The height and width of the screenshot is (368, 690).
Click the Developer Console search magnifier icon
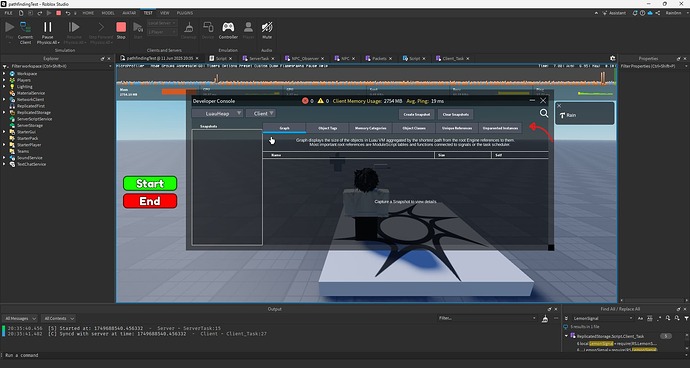[x=544, y=114]
